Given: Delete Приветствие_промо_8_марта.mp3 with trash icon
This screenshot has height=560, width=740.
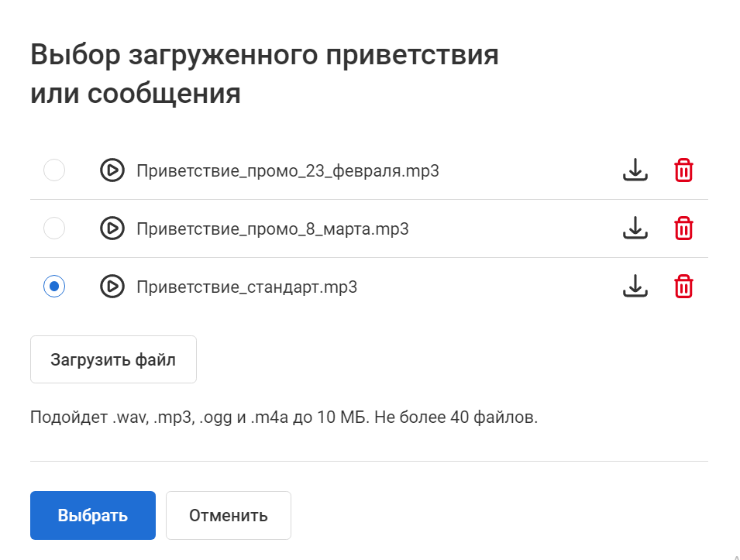Looking at the screenshot, I should (683, 228).
